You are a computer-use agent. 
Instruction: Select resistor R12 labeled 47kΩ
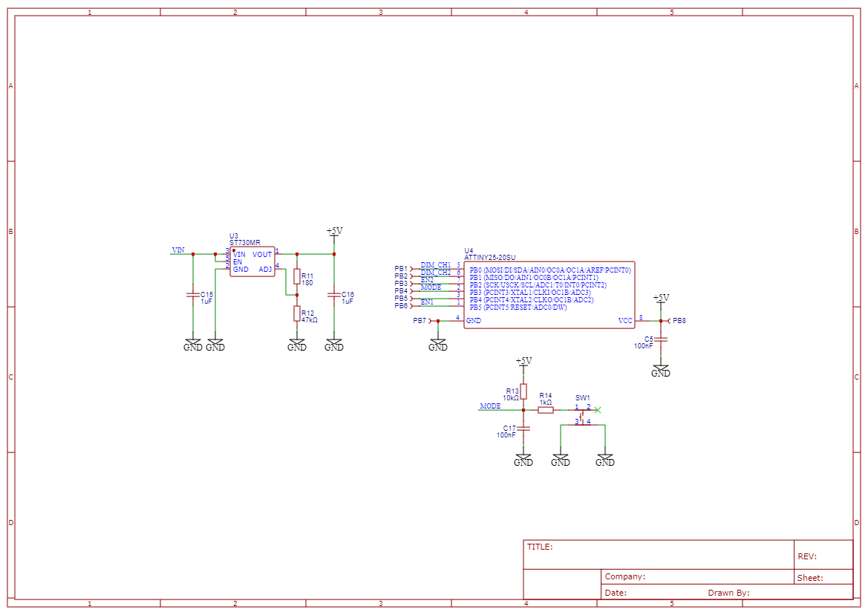click(x=296, y=312)
